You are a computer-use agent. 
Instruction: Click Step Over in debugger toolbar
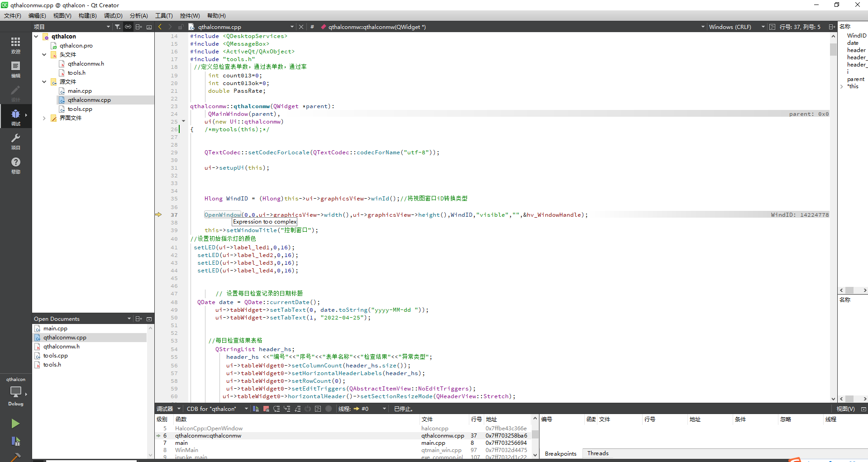(x=277, y=409)
